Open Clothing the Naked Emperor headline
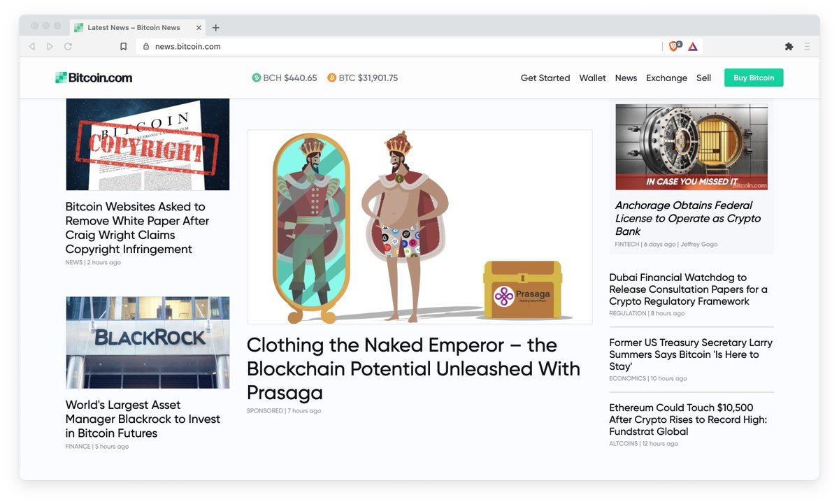The height and width of the screenshot is (504, 839). 413,368
